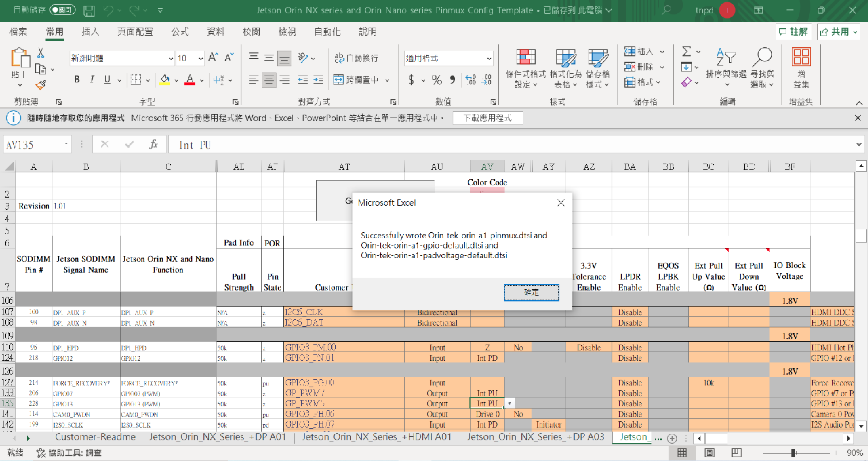The height and width of the screenshot is (461, 868).
Task: Switch to Customer-Readme sheet tab
Action: pyautogui.click(x=96, y=437)
